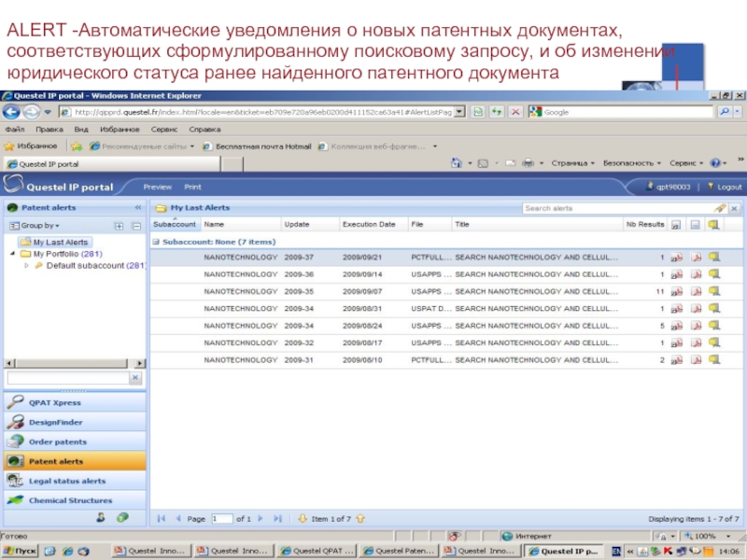747x560 pixels.
Task: Expand the Default subaccount tree node
Action: (27, 265)
